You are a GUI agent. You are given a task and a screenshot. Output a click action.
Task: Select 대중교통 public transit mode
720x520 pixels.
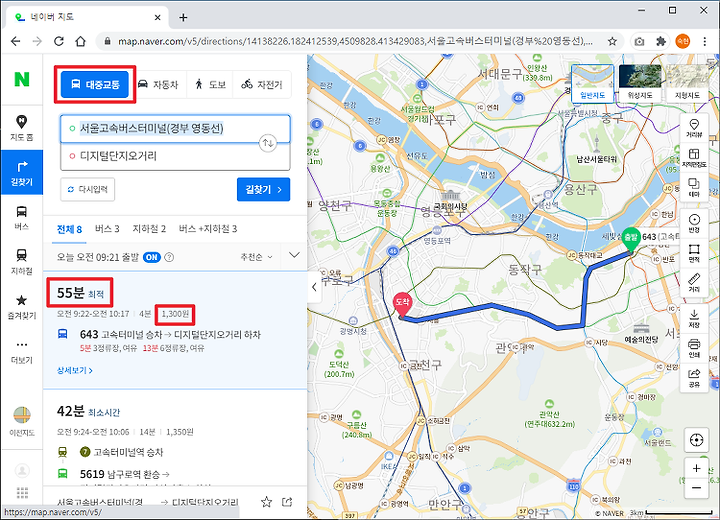pos(95,85)
